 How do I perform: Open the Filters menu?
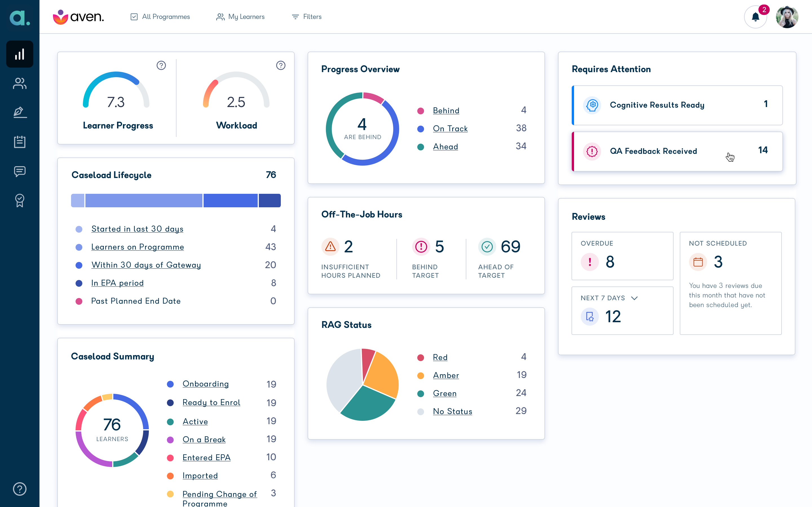click(307, 17)
